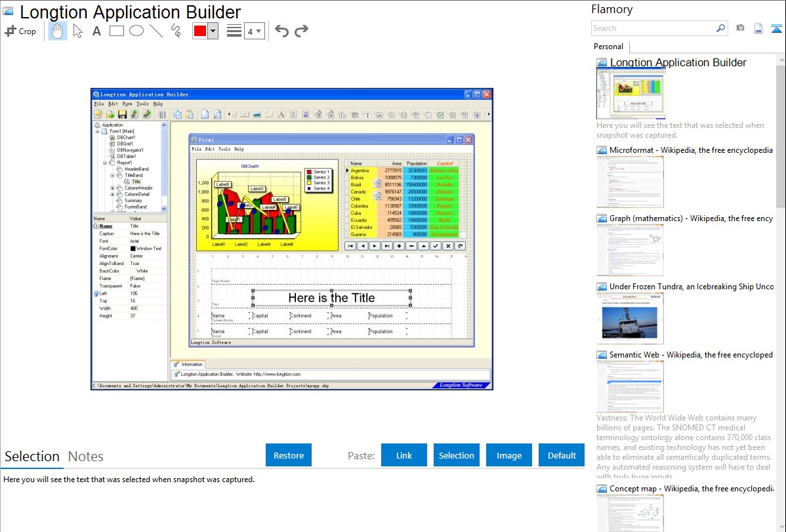The image size is (786, 532).
Task: Click the DBNavigator1 tree item in screenshot
Action: coord(130,150)
